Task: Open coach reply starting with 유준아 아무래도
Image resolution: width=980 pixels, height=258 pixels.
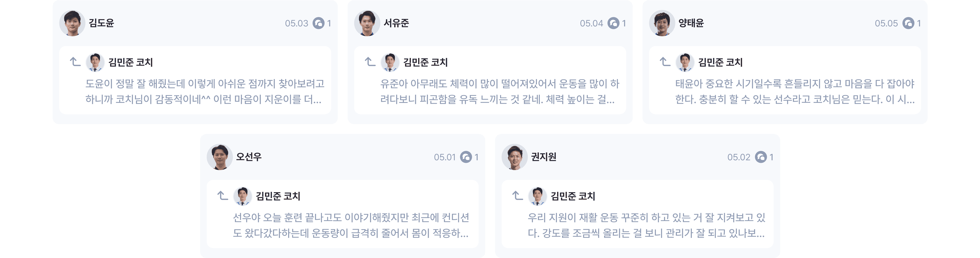Action: (x=500, y=91)
